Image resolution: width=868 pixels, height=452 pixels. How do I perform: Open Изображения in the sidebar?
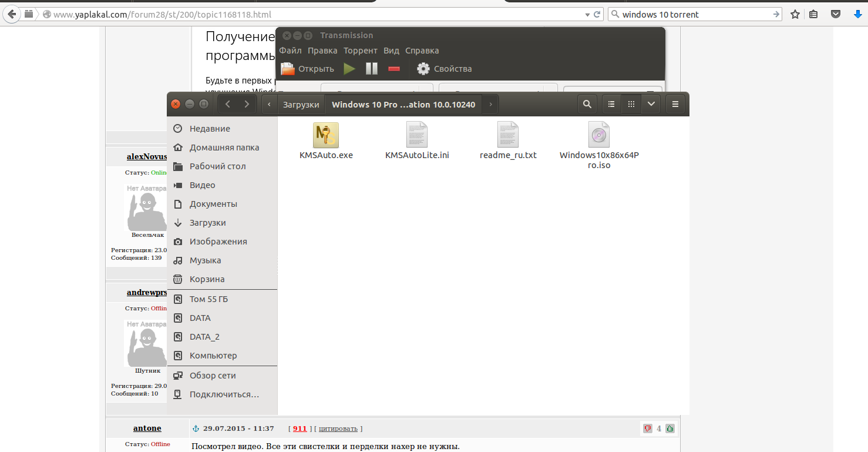[x=222, y=242]
